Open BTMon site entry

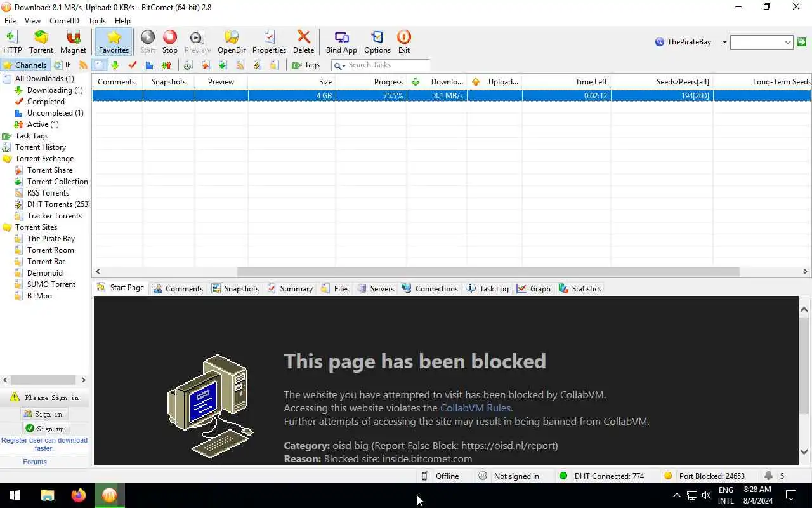coord(39,296)
